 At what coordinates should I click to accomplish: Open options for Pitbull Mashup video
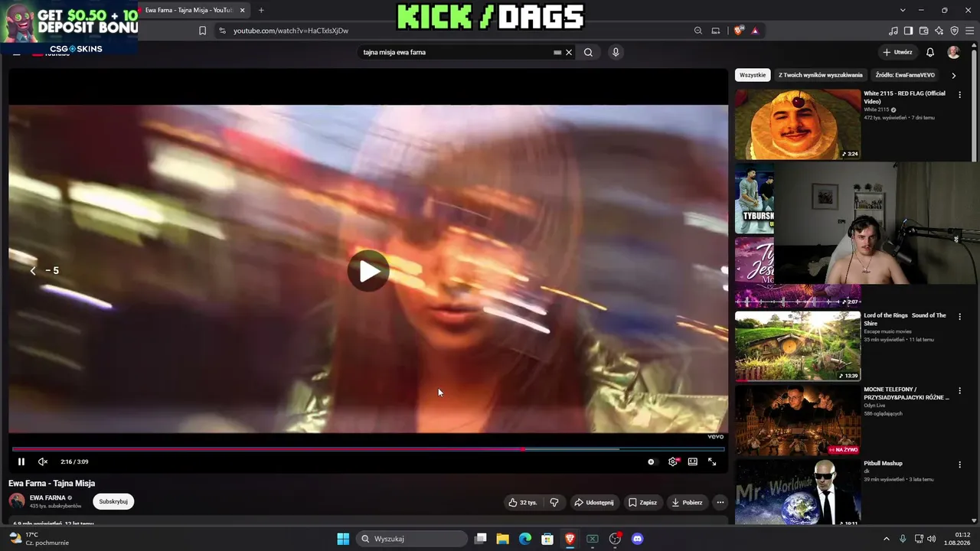pos(959,465)
